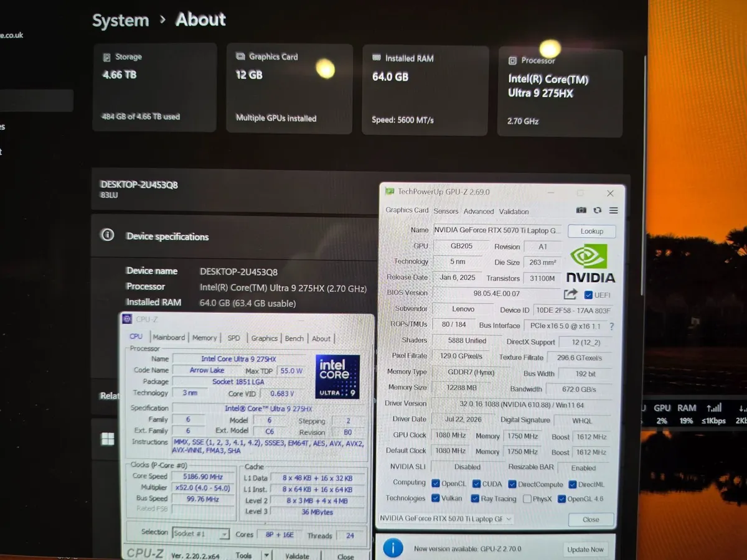This screenshot has height=560, width=747.
Task: Open the Validation tab in GPU-Z
Action: 514,212
